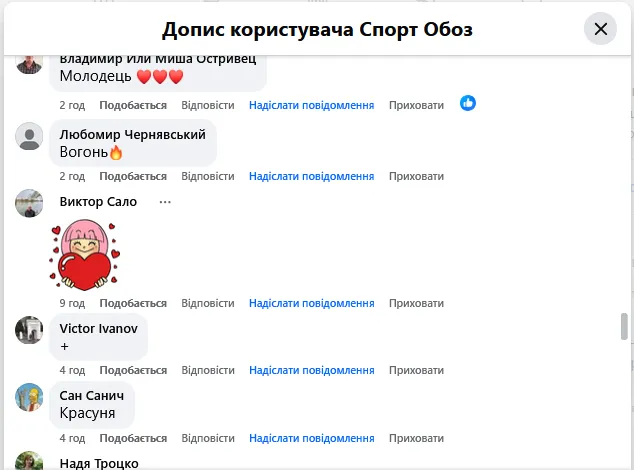Reply to Виктор Сало's sticker comment
634x470 pixels.
click(x=207, y=303)
